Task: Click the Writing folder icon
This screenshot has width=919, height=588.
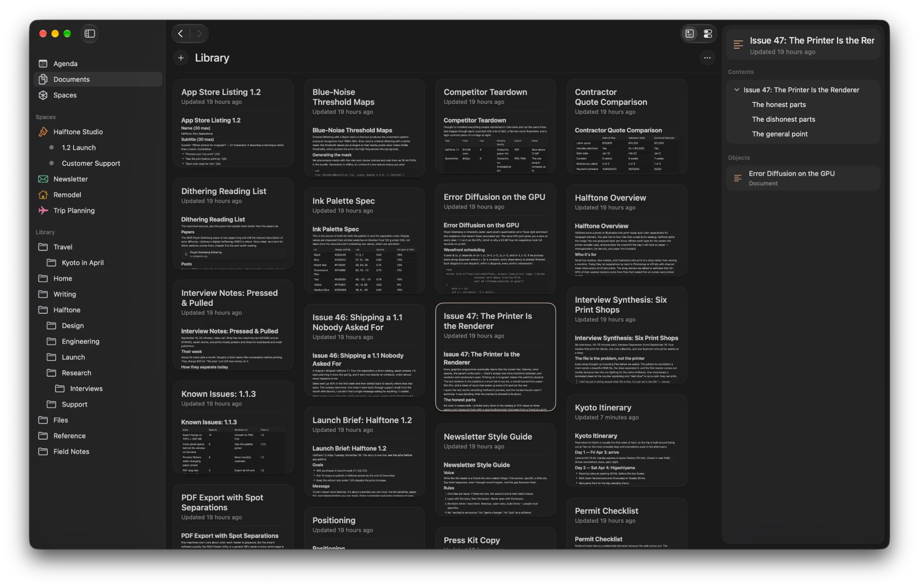Action: coord(43,294)
